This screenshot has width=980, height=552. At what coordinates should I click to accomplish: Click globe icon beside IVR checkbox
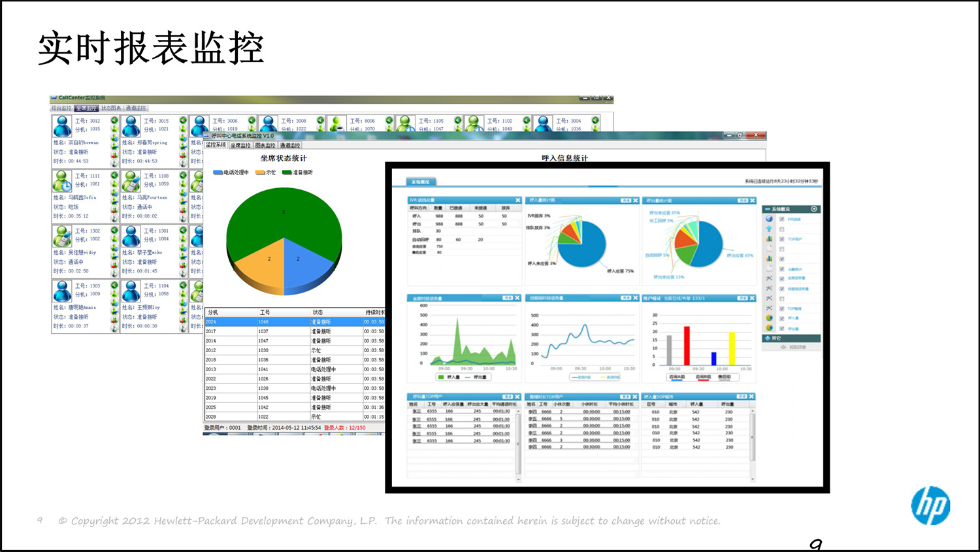coord(769,219)
